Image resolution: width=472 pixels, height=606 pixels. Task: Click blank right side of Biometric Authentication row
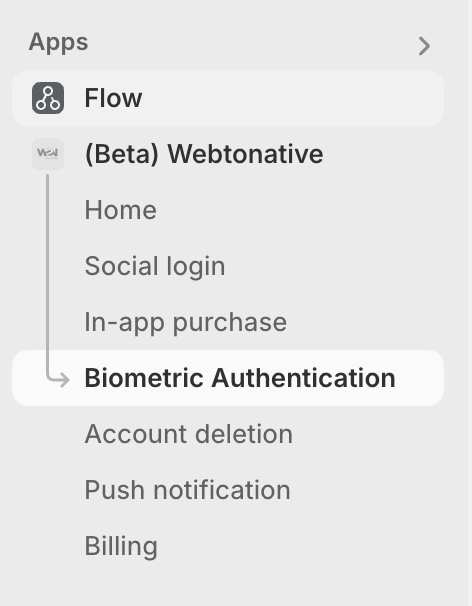[x=421, y=378]
